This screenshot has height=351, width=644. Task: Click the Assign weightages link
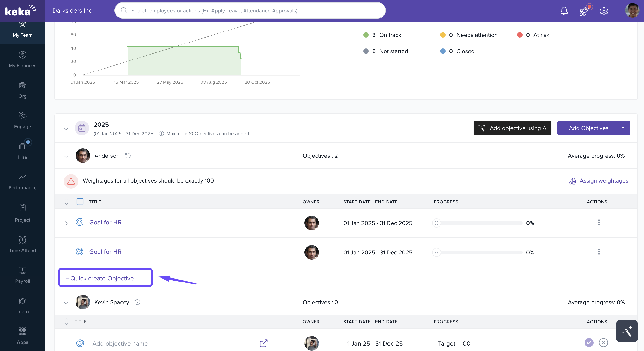[604, 181]
